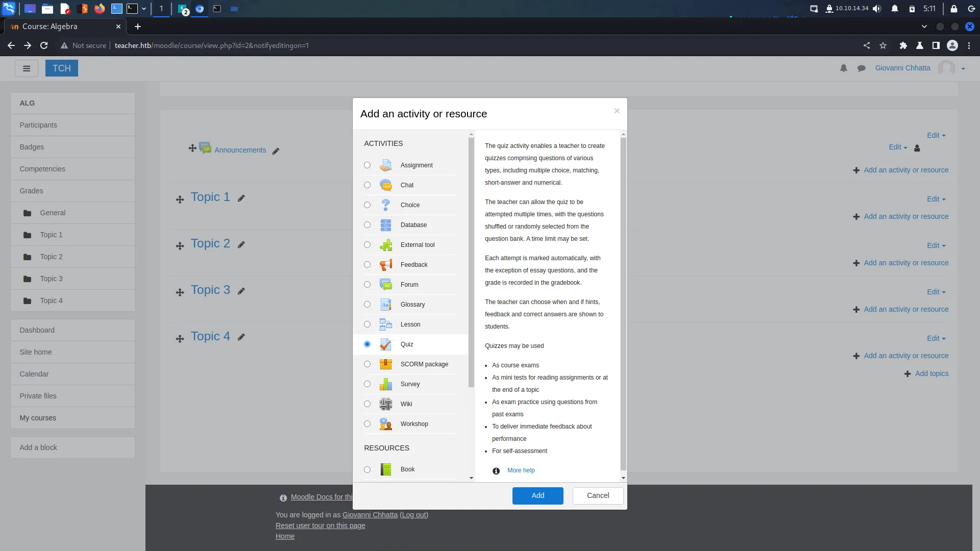Expand the RESOURCES section below
This screenshot has height=551, width=980.
tap(386, 447)
